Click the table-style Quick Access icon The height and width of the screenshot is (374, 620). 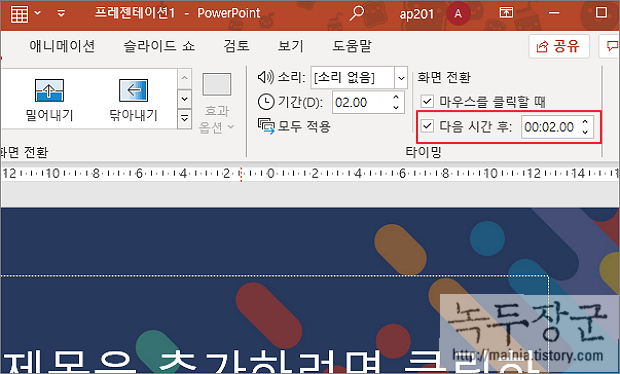19,14
